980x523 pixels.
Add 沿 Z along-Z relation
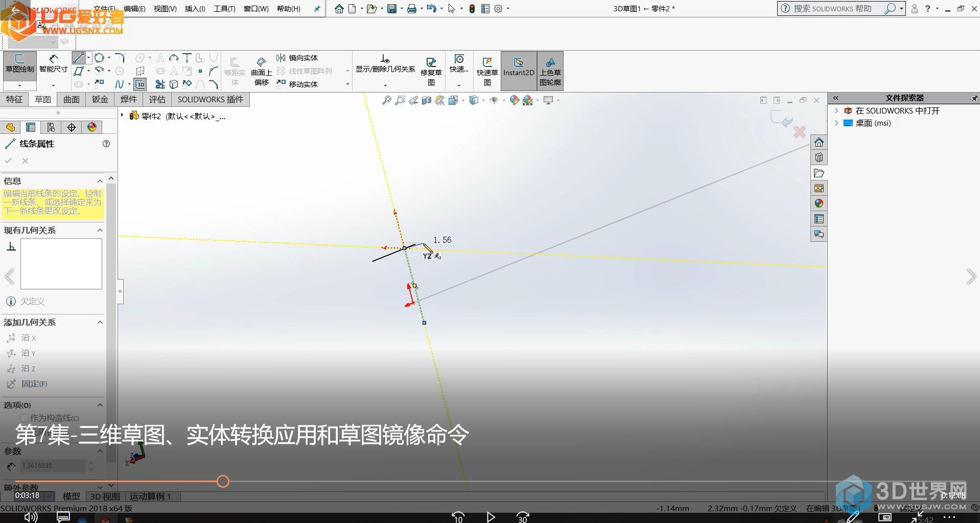click(21, 369)
